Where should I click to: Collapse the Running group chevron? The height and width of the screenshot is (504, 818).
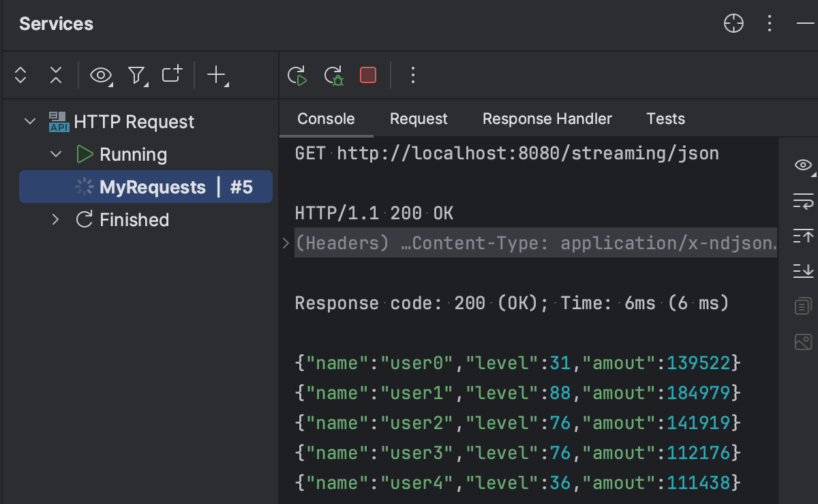pos(56,154)
